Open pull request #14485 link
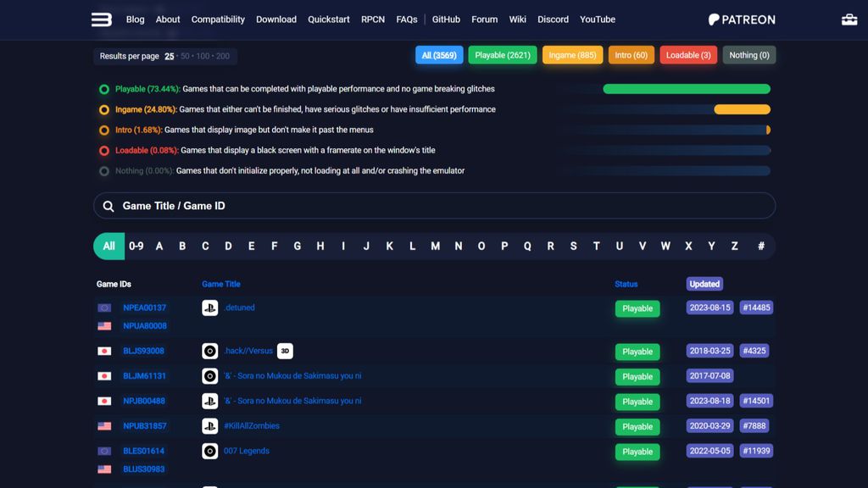Viewport: 868px width, 488px height. (755, 308)
